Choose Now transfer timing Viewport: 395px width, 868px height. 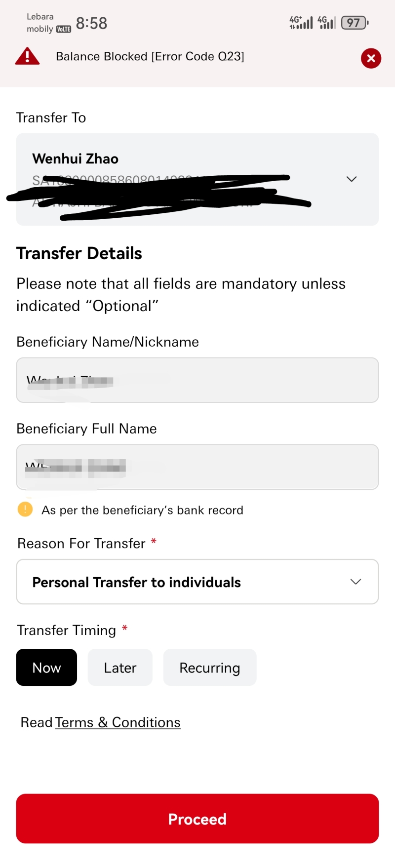[x=46, y=668]
